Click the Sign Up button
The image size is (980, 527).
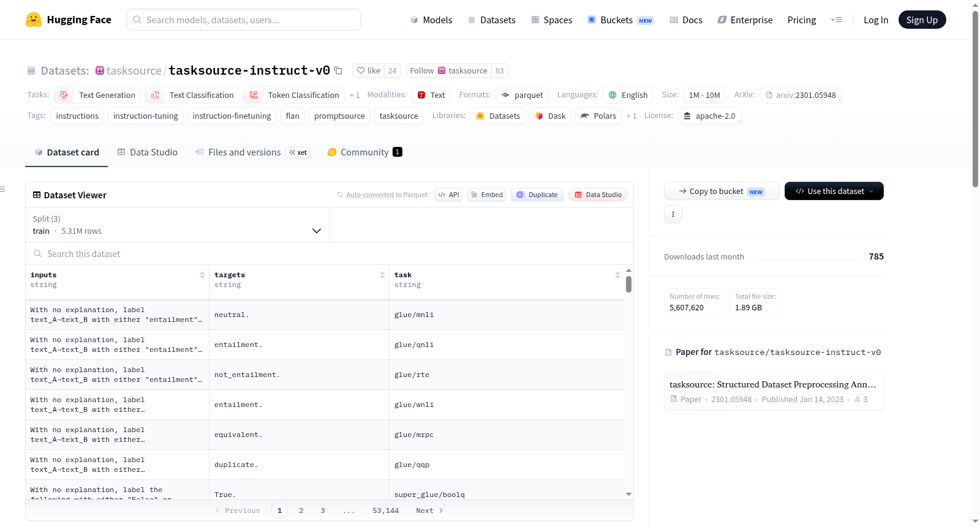922,20
